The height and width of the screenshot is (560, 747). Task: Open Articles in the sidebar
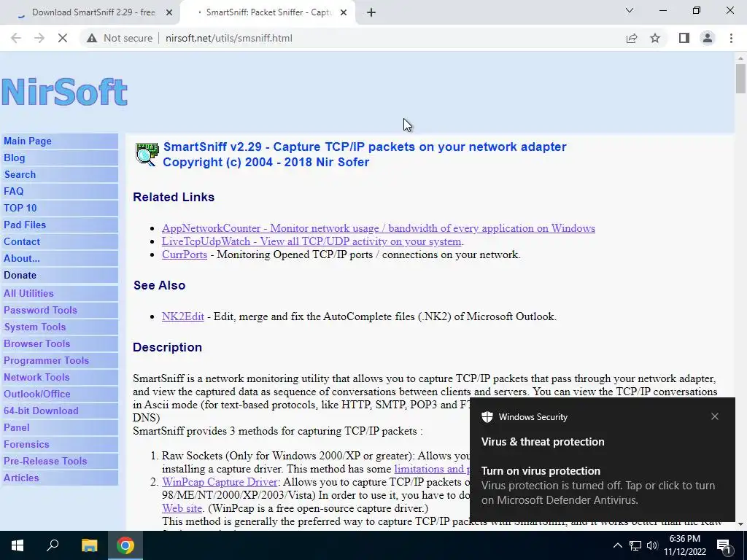click(60, 478)
